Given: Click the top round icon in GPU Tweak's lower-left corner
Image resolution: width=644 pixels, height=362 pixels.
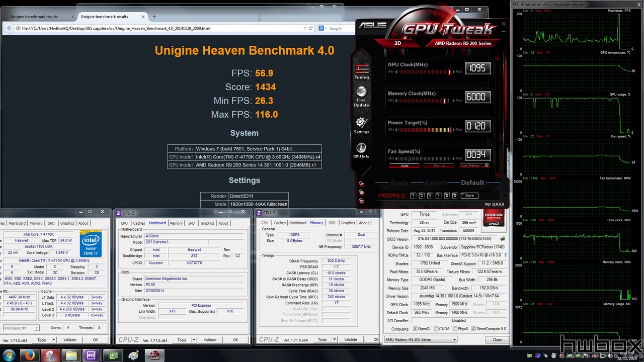Looking at the screenshot, I should tap(361, 184).
